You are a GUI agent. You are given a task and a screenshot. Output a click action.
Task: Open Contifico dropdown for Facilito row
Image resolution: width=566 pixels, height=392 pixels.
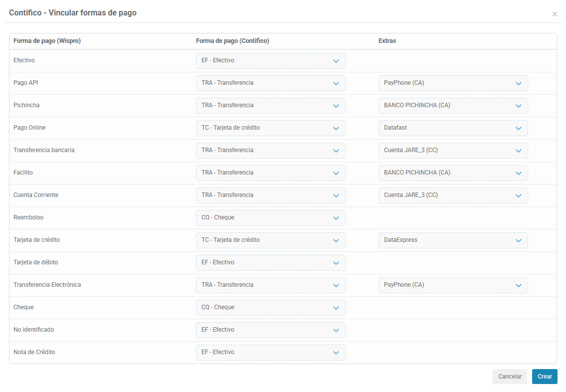[x=271, y=173]
